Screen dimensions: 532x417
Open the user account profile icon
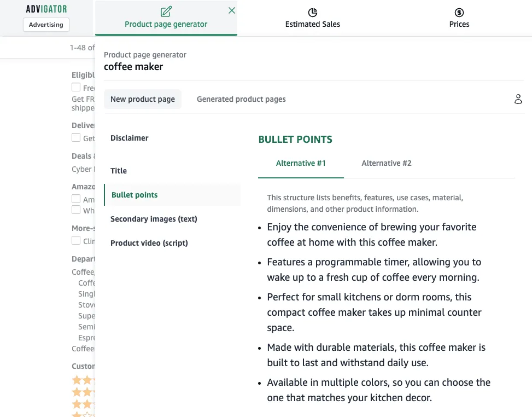point(518,99)
